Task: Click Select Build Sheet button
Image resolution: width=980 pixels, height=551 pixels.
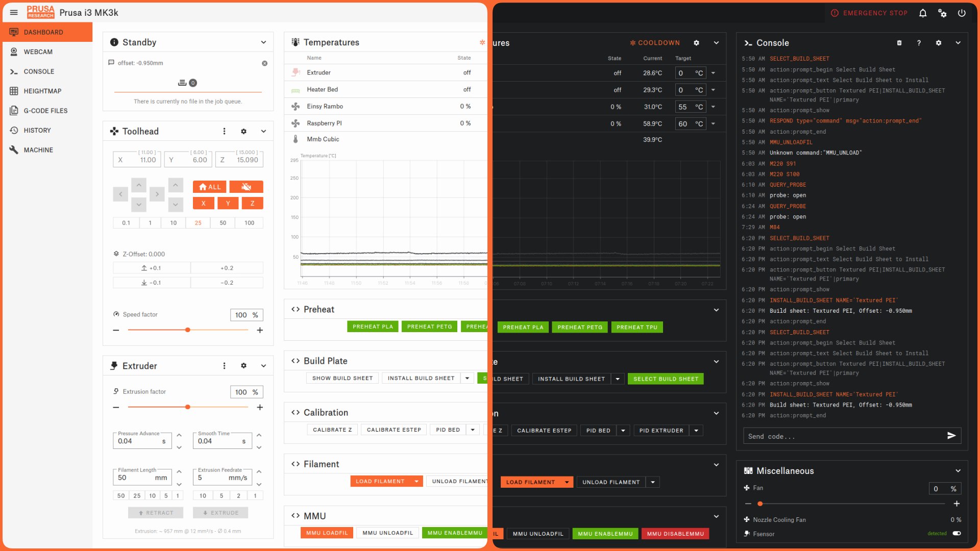Action: click(666, 379)
